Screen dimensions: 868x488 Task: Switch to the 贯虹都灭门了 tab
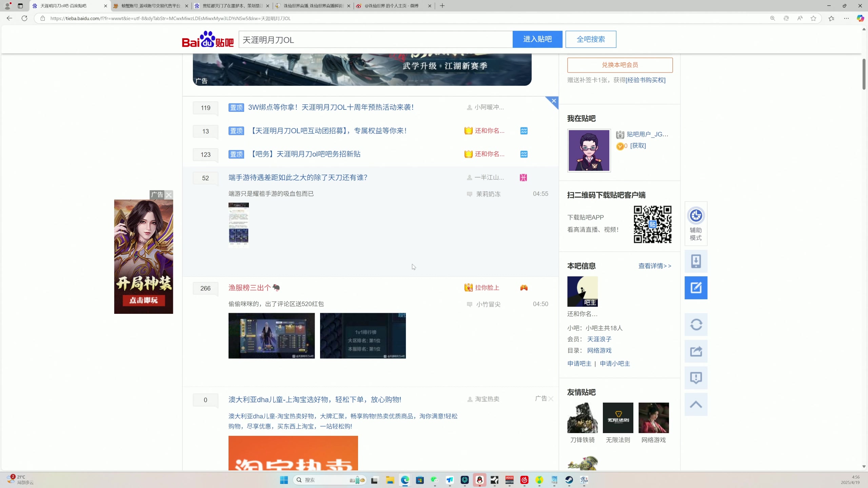(232, 6)
